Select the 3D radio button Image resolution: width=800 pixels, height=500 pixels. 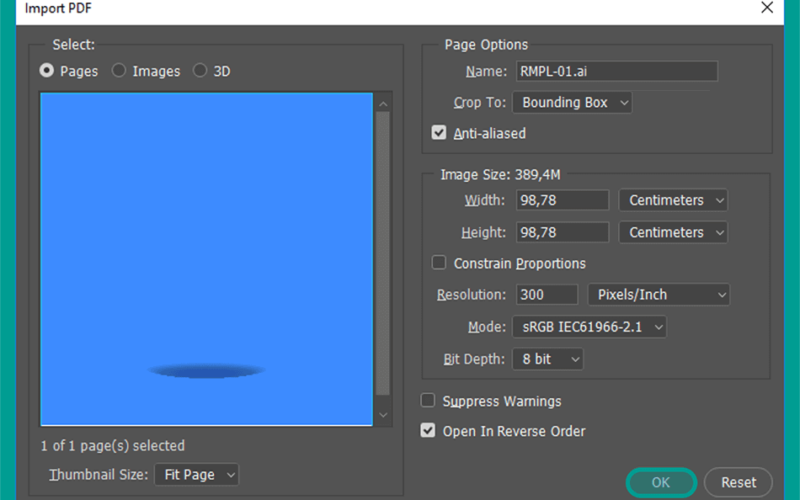(200, 70)
